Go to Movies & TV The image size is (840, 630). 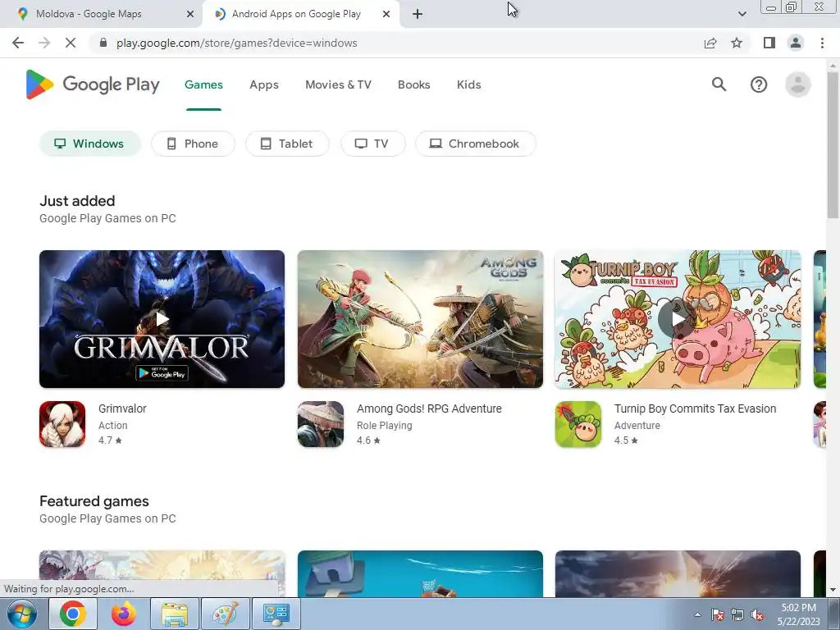pyautogui.click(x=338, y=84)
